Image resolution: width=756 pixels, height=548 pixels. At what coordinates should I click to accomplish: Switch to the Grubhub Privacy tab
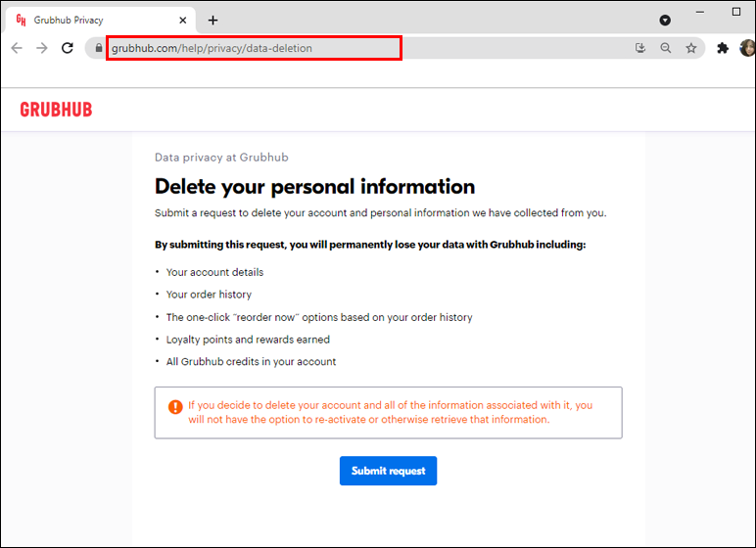[x=101, y=21]
